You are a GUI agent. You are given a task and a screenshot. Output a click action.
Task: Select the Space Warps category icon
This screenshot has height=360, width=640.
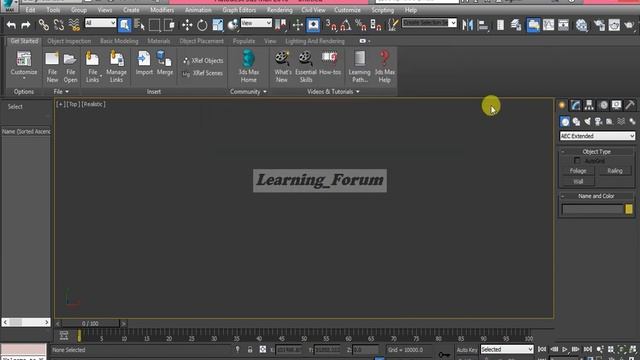621,122
